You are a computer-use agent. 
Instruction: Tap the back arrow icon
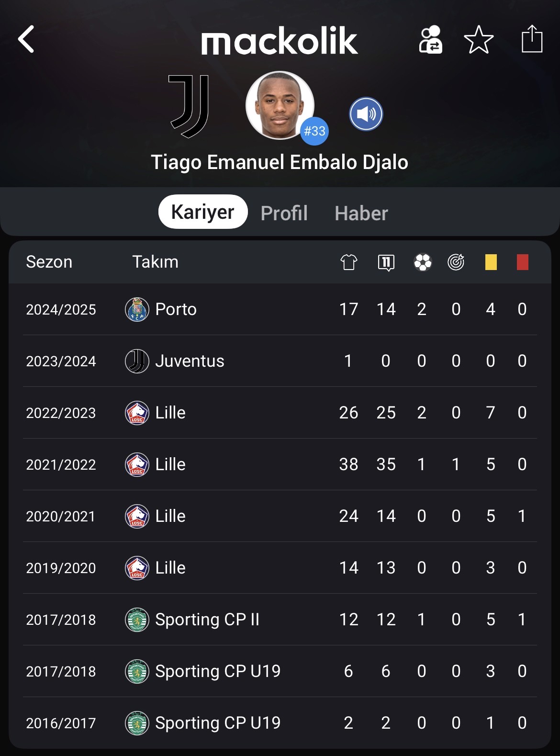tap(26, 39)
